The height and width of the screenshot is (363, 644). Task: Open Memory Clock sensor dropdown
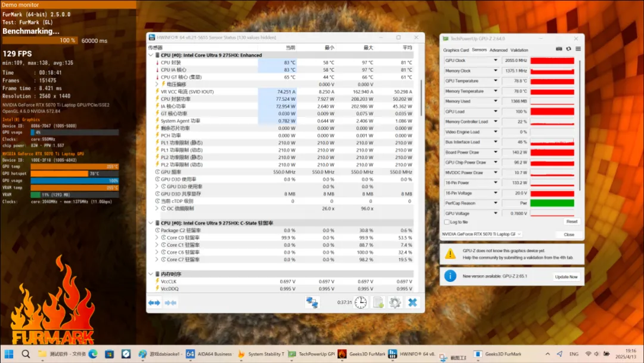click(496, 70)
